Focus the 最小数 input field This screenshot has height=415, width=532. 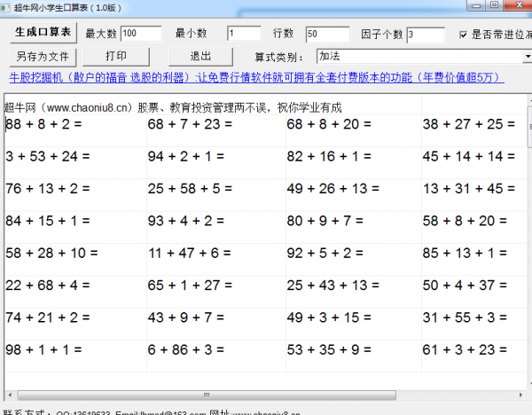click(244, 34)
